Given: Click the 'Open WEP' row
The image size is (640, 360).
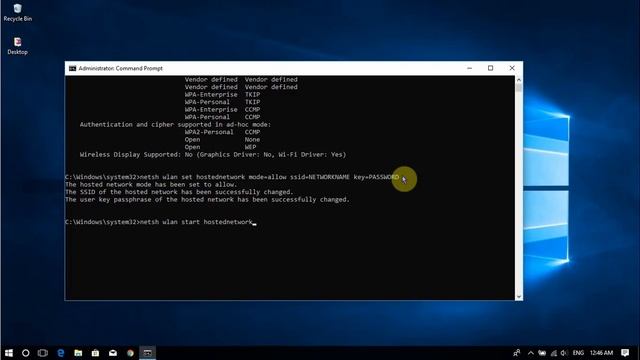Looking at the screenshot, I should (220, 147).
